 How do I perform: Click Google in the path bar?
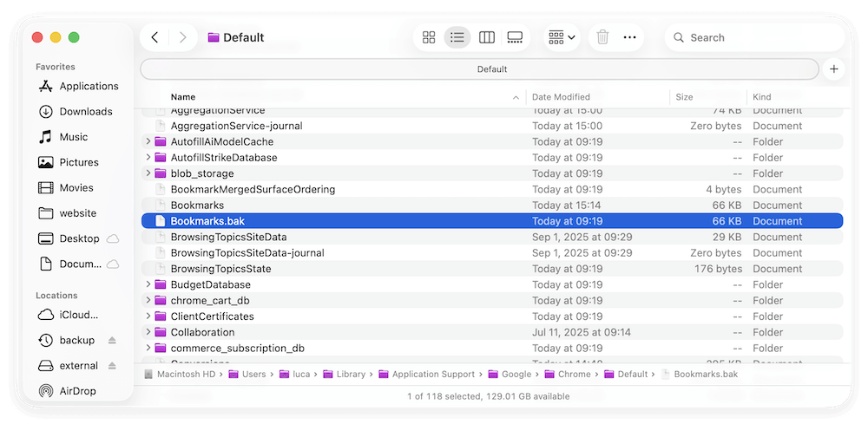tap(510, 375)
